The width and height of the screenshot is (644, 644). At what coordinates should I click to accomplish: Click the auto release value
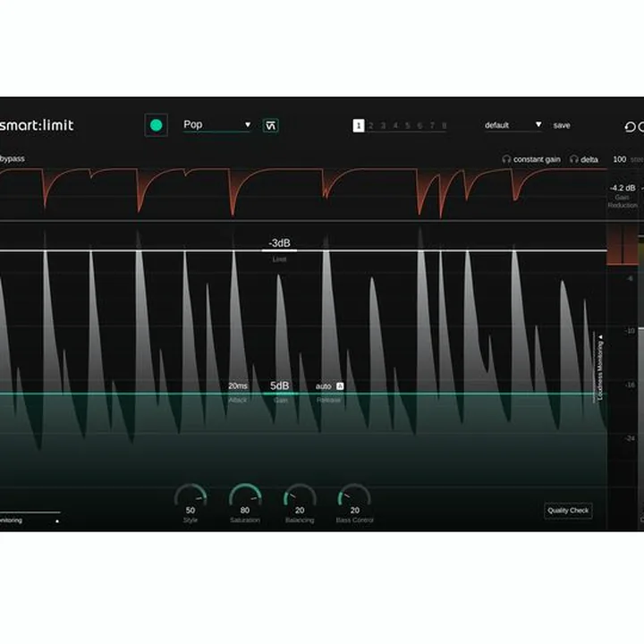pyautogui.click(x=323, y=386)
